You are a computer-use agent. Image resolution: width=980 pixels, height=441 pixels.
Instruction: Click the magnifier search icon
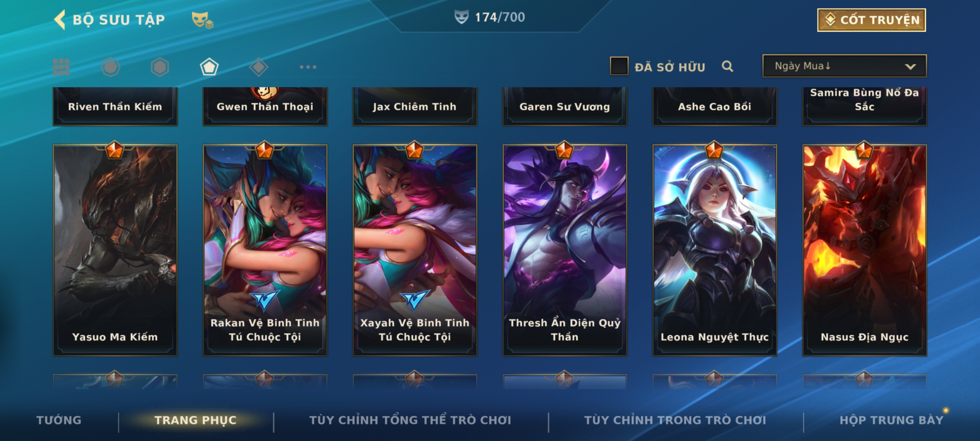[x=727, y=66]
